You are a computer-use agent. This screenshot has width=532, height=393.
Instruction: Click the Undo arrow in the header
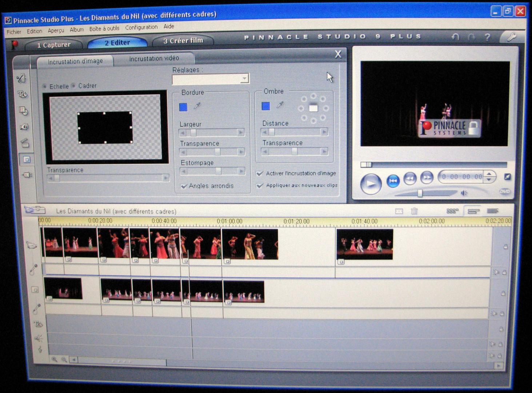455,37
